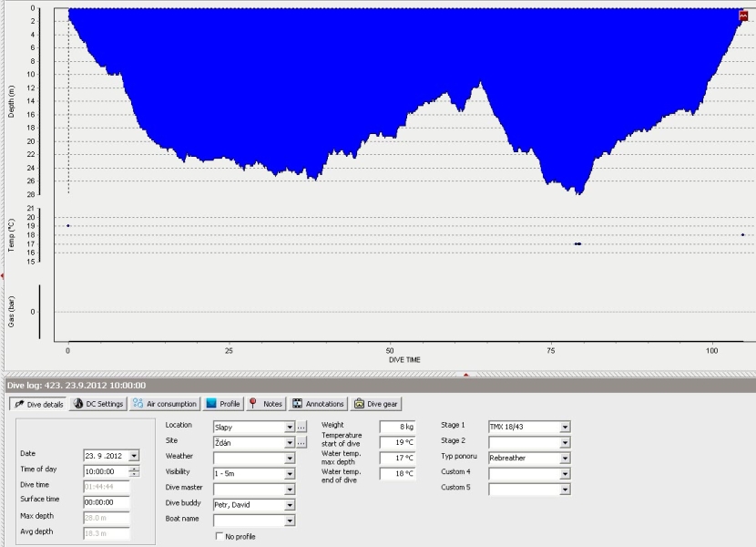This screenshot has height=547, width=756.
Task: Click the browse button next to Site
Action: (301, 443)
